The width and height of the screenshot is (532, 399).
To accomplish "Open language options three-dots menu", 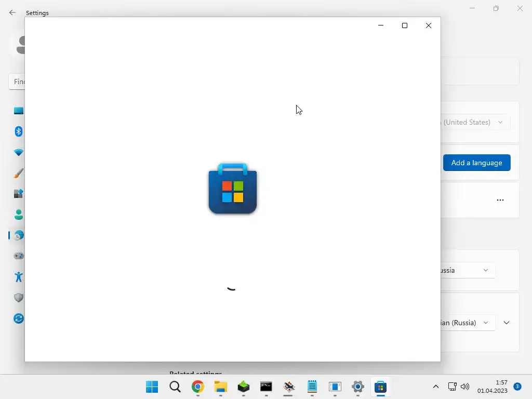I will point(500,200).
